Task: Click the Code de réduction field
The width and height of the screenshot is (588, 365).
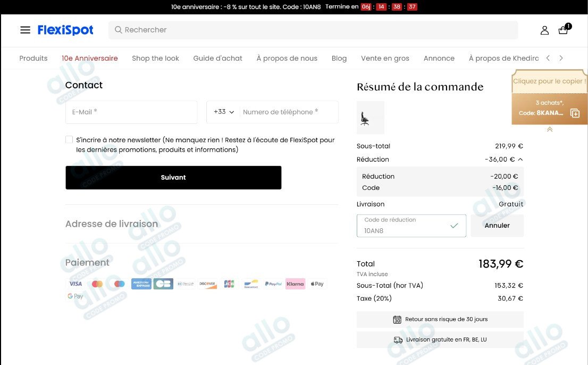Action: (x=411, y=226)
